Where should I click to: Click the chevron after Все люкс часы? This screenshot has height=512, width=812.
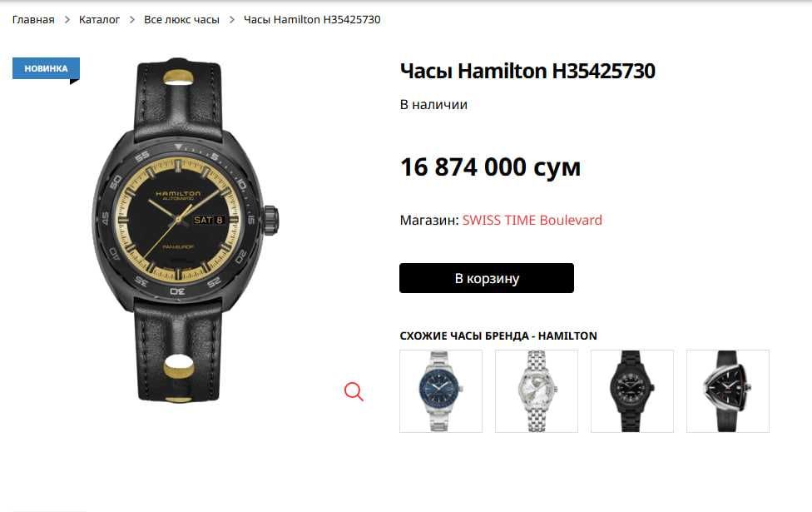pyautogui.click(x=231, y=20)
